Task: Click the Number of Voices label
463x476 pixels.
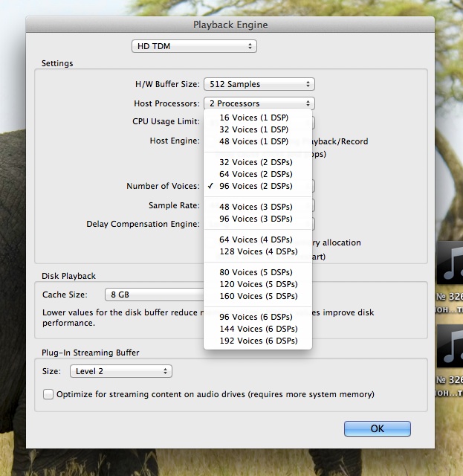Action: pyautogui.click(x=163, y=186)
